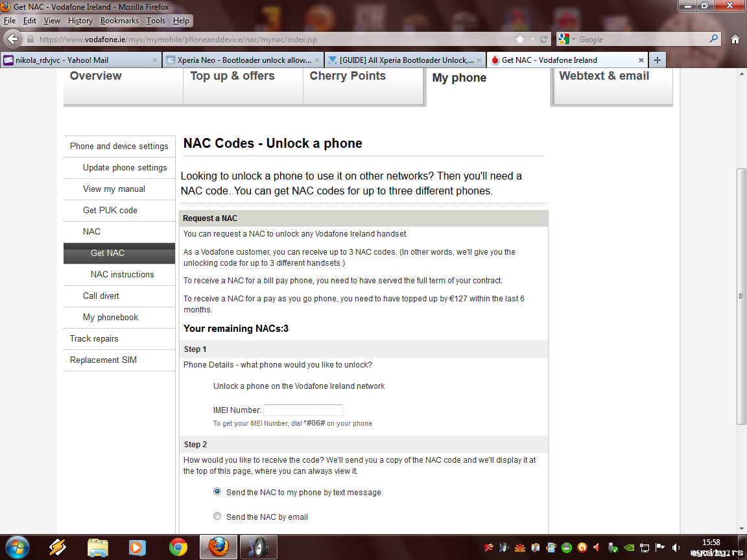The height and width of the screenshot is (560, 747).
Task: Open the Cherry Points tab
Action: tap(364, 86)
